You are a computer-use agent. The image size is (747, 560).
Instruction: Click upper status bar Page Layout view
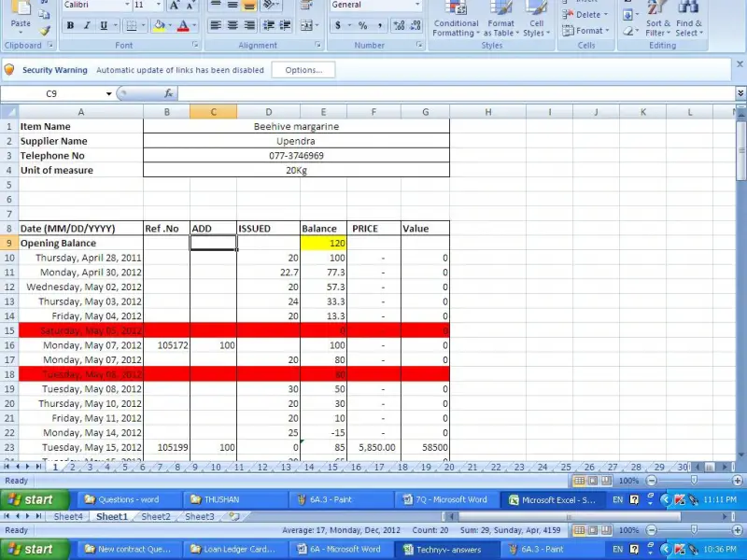point(592,481)
